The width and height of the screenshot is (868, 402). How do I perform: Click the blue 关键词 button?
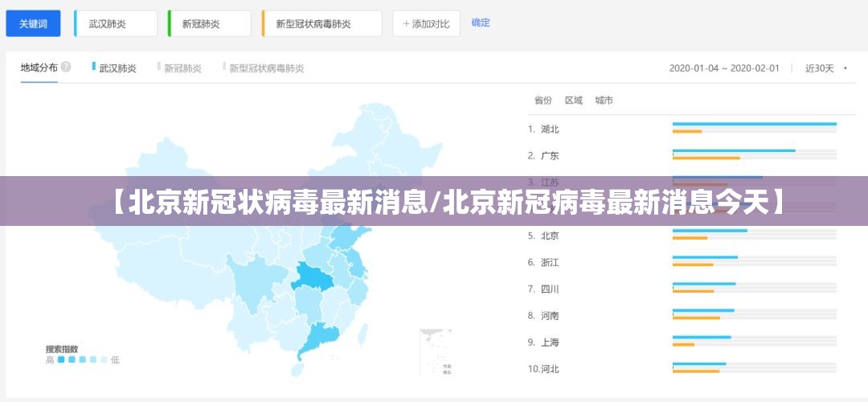[33, 24]
